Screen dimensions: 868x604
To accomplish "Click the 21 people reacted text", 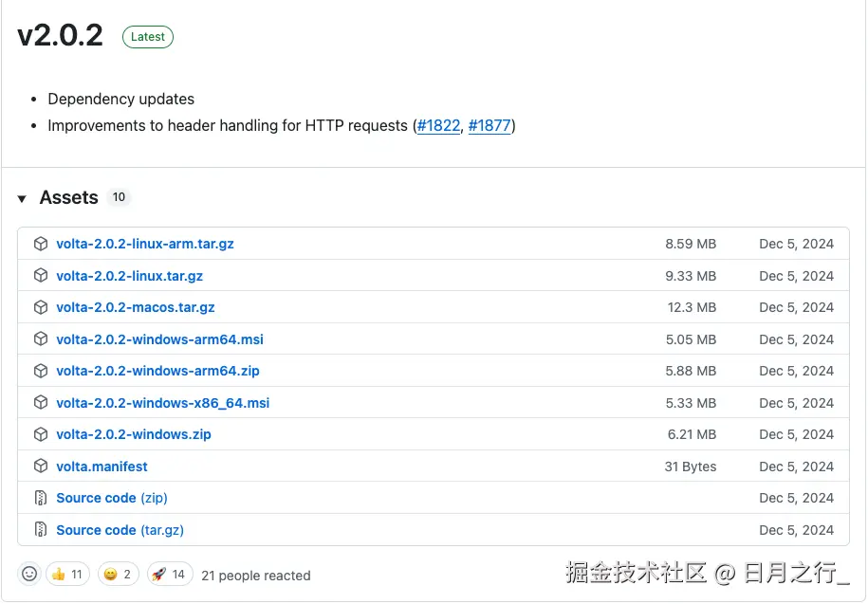I will click(x=256, y=576).
